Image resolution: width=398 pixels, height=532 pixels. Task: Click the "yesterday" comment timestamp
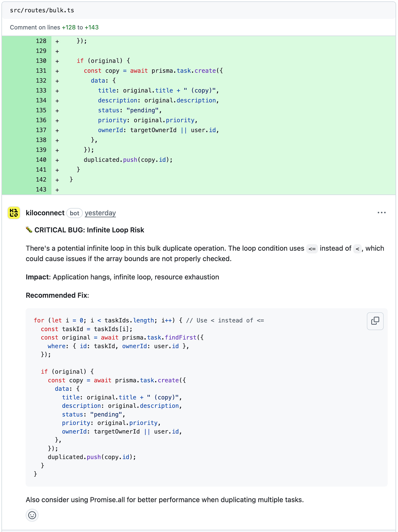[100, 213]
